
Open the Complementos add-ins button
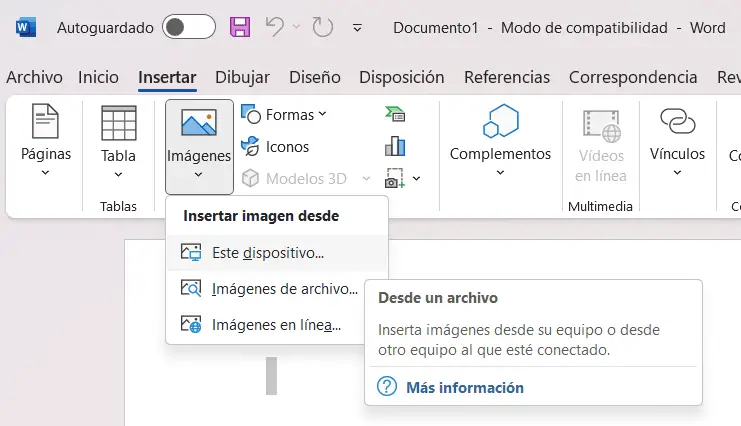click(x=500, y=140)
